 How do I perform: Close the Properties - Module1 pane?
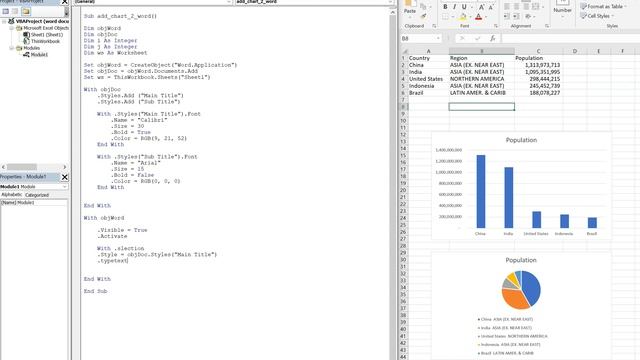coord(64,177)
